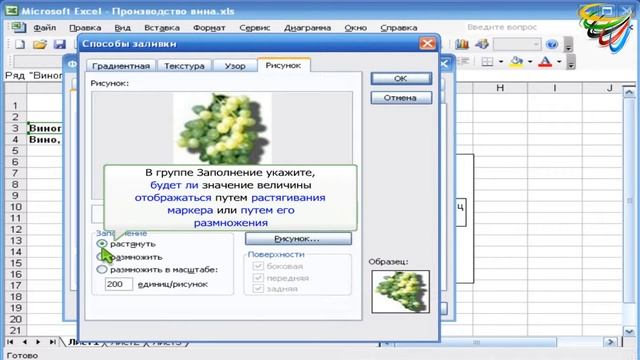This screenshot has height=360, width=640.
Task: Select row 21 header
Action: click(15, 330)
